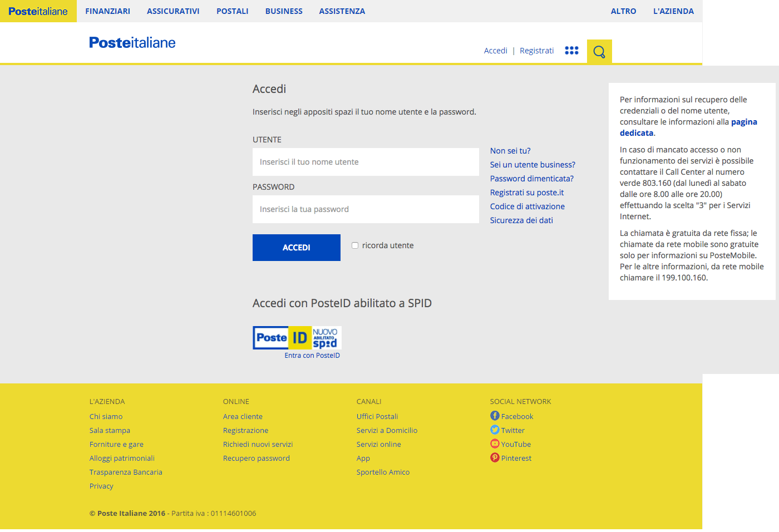Click 'Privacy' footer link

(x=101, y=486)
